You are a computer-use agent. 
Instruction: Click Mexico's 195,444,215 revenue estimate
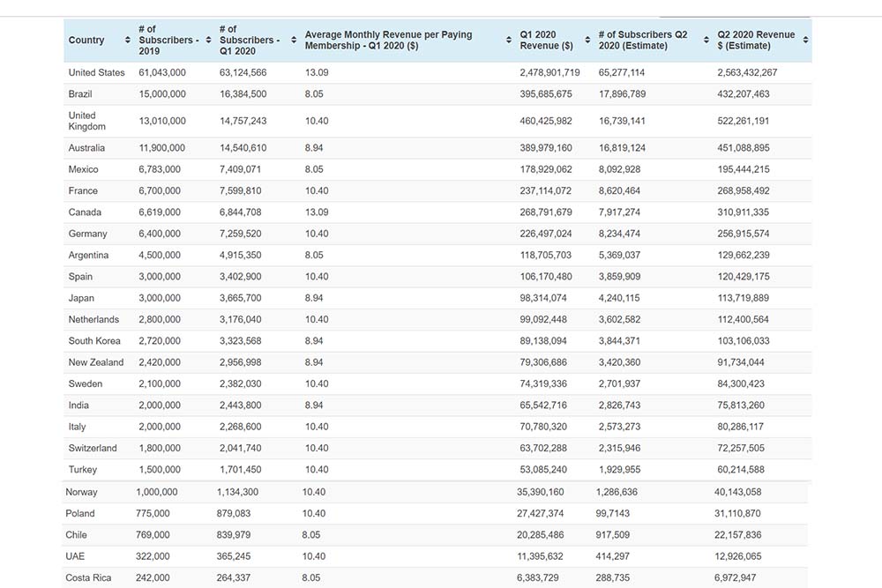[x=743, y=169]
